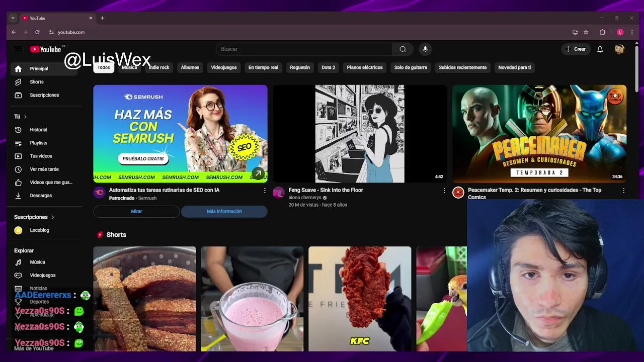Expand the Suscripciones section chevron
Viewport: 644px width, 362px height.
point(52,217)
